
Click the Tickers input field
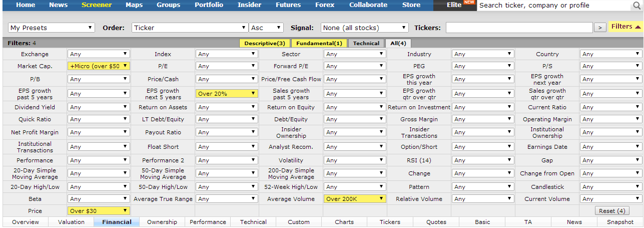pyautogui.click(x=519, y=28)
